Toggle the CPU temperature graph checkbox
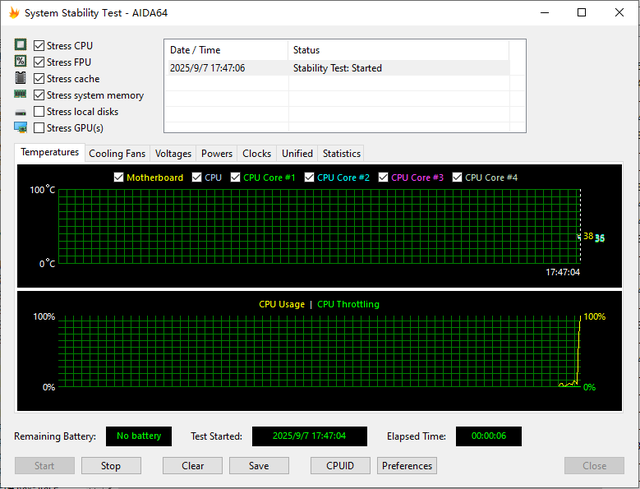The height and width of the screenshot is (489, 640). (x=197, y=177)
